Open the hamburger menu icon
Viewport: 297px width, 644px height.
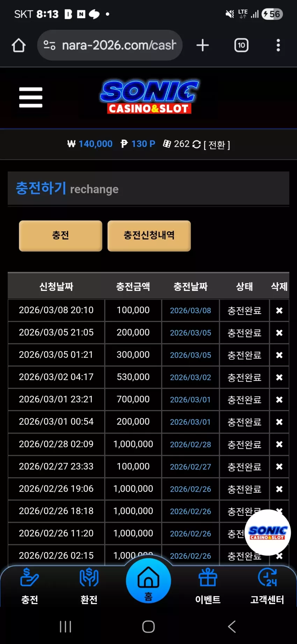click(31, 97)
